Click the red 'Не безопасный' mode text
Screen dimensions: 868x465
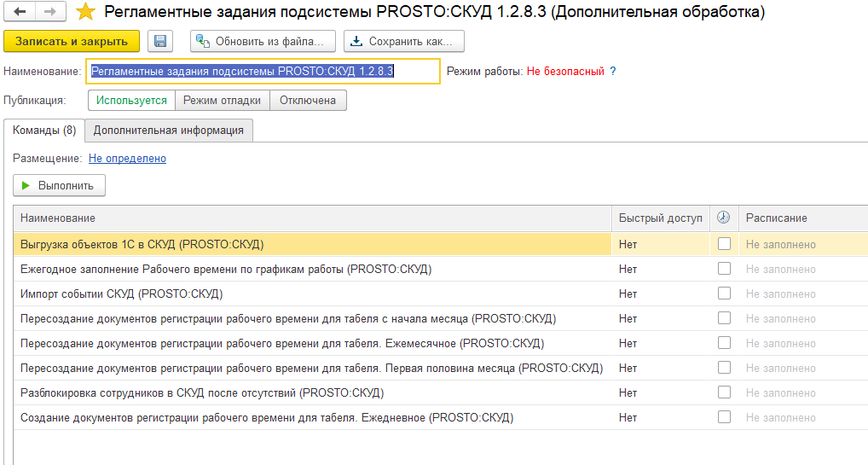click(565, 71)
